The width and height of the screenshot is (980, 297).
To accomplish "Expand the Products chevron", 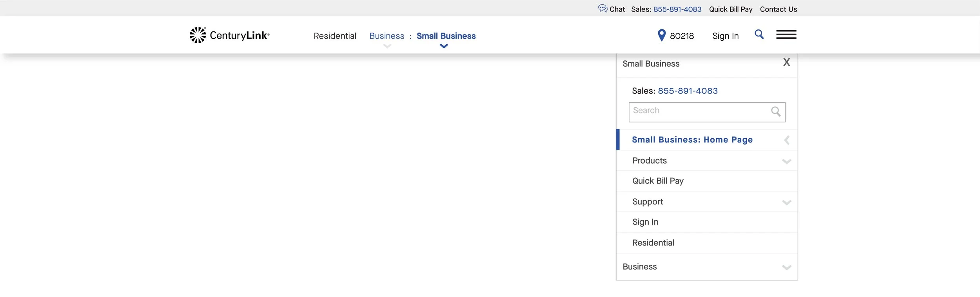I will (x=786, y=161).
